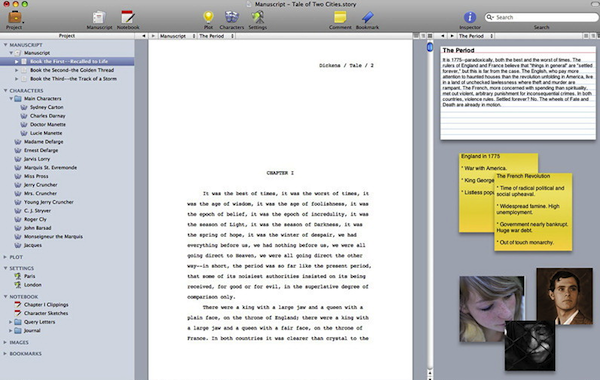Select Lucie Manette character
Viewport: 600px width, 380px height.
(x=46, y=133)
